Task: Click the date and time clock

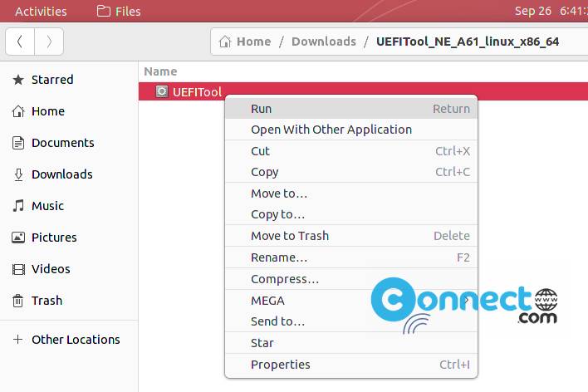Action: pos(551,11)
